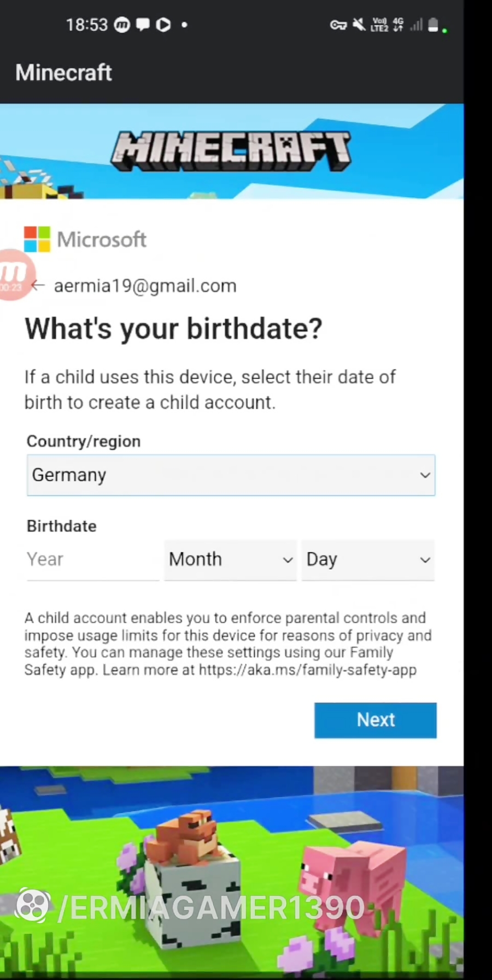
Task: Tap the chat notification icon in status bar
Action: pos(143,25)
